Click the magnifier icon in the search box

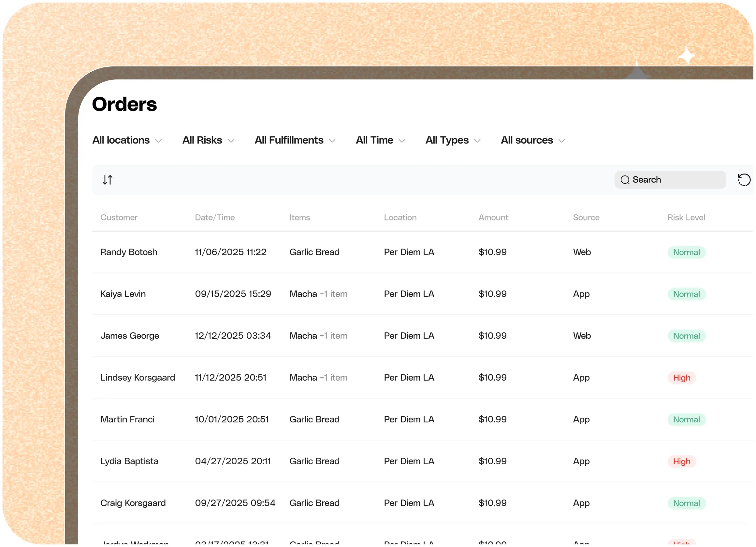click(x=625, y=180)
